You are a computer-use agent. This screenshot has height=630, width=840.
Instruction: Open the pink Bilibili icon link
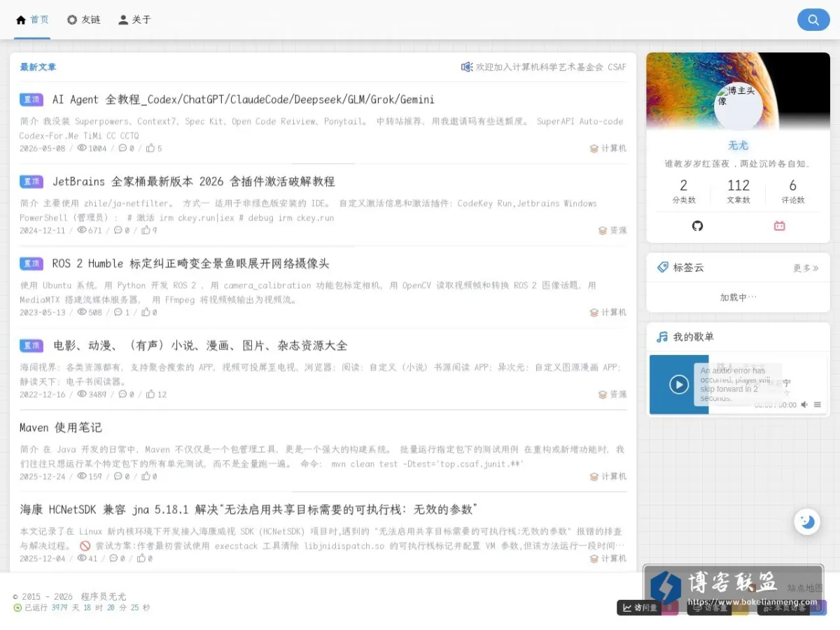pos(779,225)
